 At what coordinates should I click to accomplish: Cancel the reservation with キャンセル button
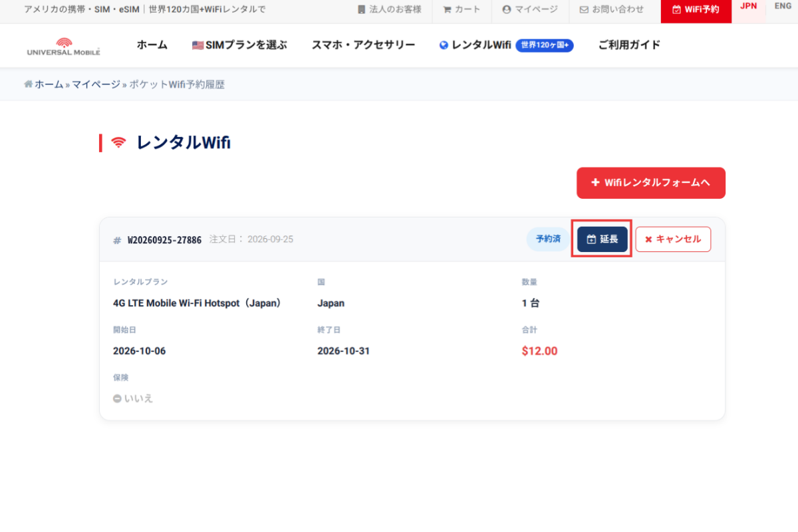(673, 239)
